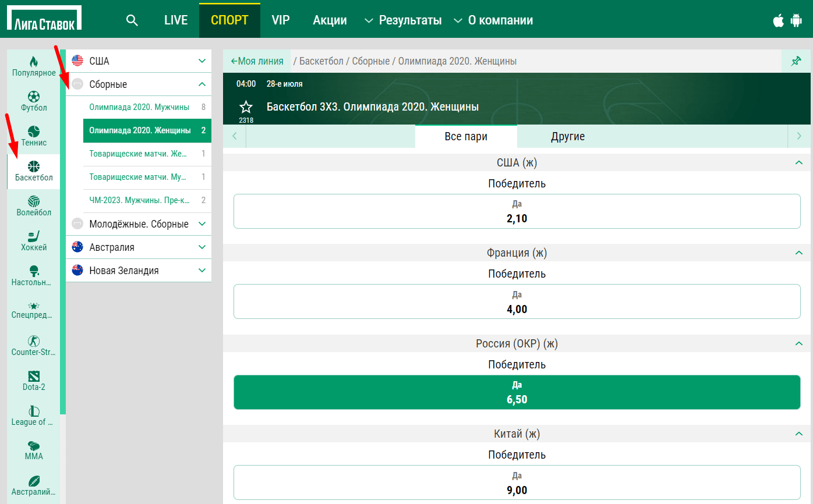Open League of Legends category icon

34,410
